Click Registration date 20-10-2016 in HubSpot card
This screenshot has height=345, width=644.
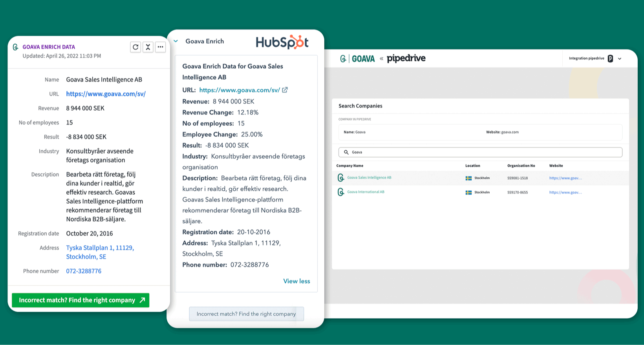click(254, 232)
